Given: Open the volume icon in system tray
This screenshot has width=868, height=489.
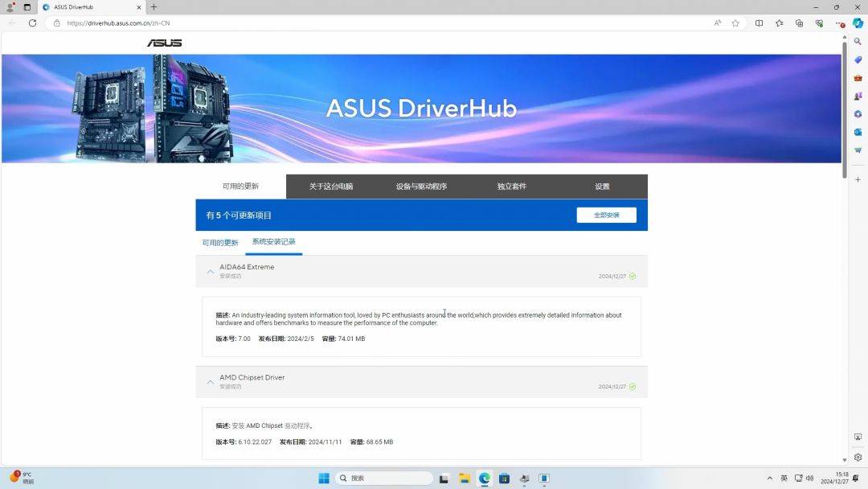Looking at the screenshot, I should point(810,478).
